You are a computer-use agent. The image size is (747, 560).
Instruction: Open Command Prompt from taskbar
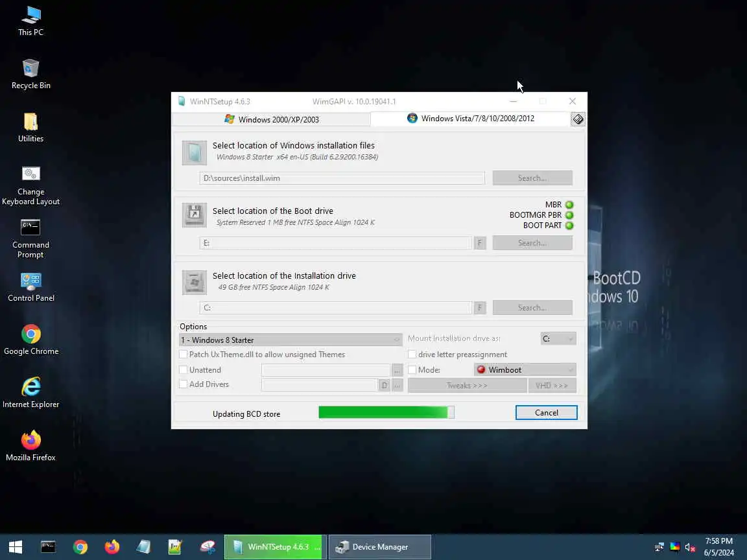pyautogui.click(x=48, y=546)
